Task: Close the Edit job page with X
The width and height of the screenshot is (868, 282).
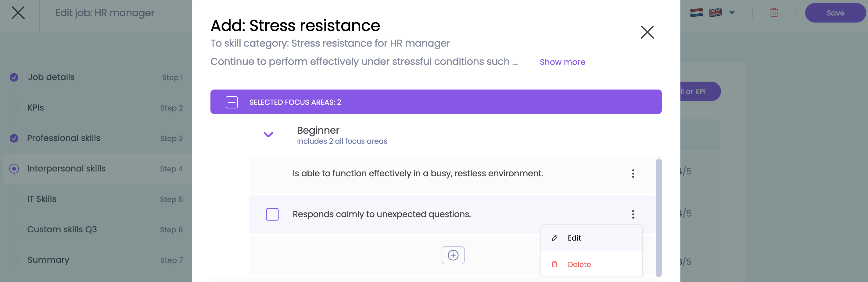Action: (18, 13)
